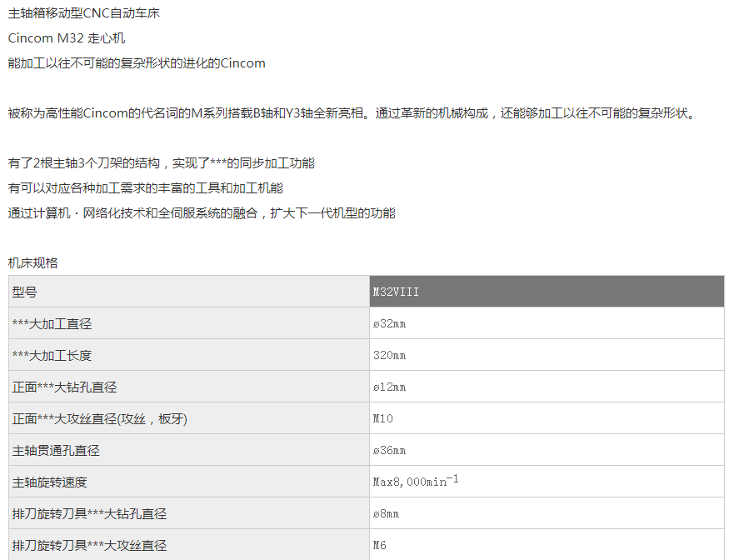The height and width of the screenshot is (560, 734).
Task: Click the M10 tapping value cell
Action: (x=383, y=419)
